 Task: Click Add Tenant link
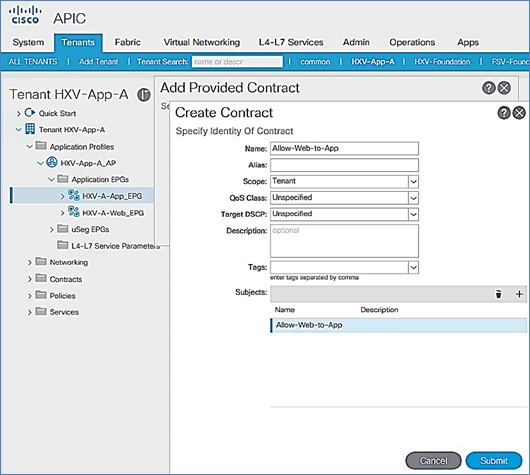(x=98, y=62)
